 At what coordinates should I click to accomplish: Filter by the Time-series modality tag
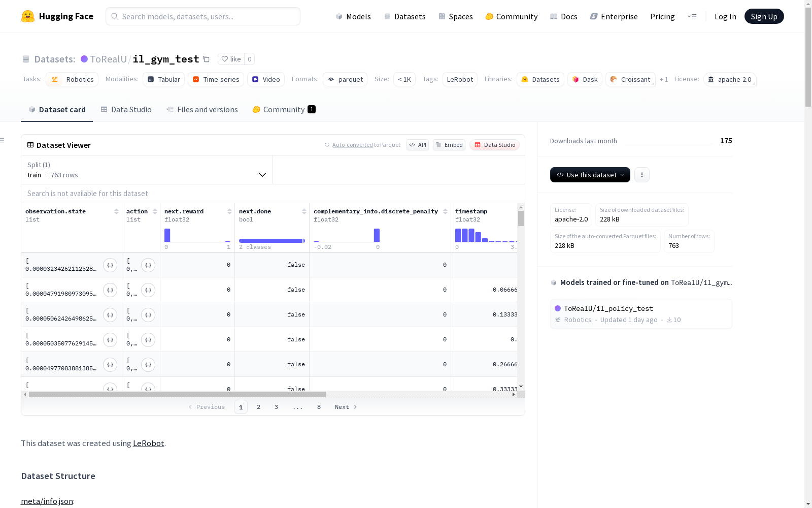(216, 79)
